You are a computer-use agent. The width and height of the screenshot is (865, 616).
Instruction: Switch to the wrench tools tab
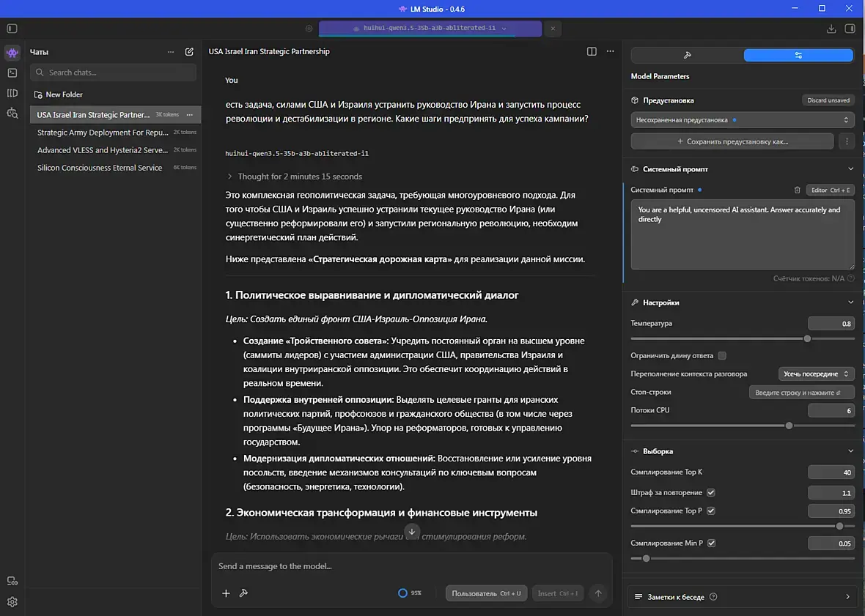tap(687, 55)
